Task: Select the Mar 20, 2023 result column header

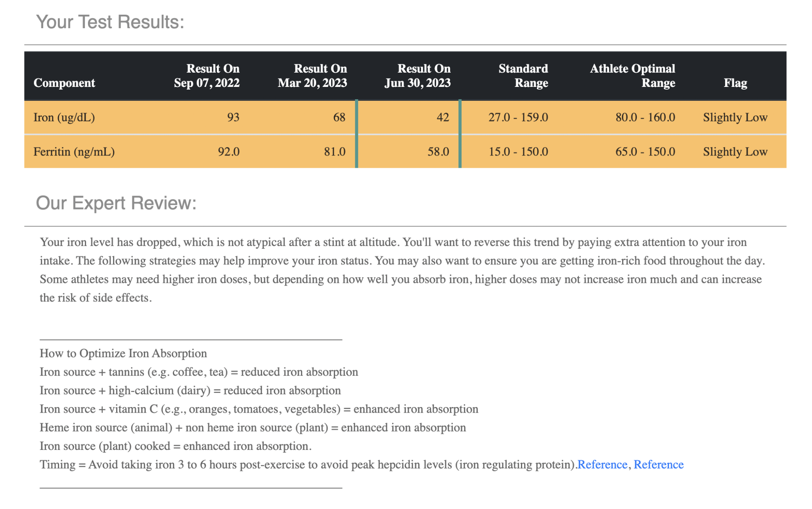Action: point(312,76)
